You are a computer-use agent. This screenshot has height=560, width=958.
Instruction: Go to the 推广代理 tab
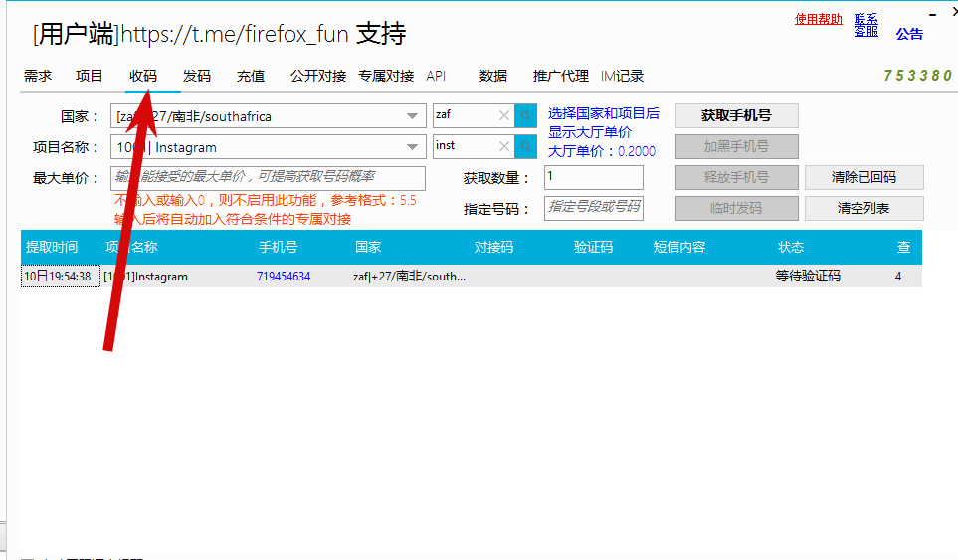(561, 76)
